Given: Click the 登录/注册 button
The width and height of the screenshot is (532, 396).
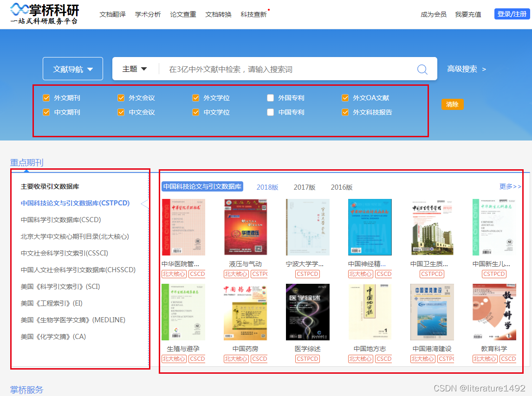Looking at the screenshot, I should [x=512, y=14].
